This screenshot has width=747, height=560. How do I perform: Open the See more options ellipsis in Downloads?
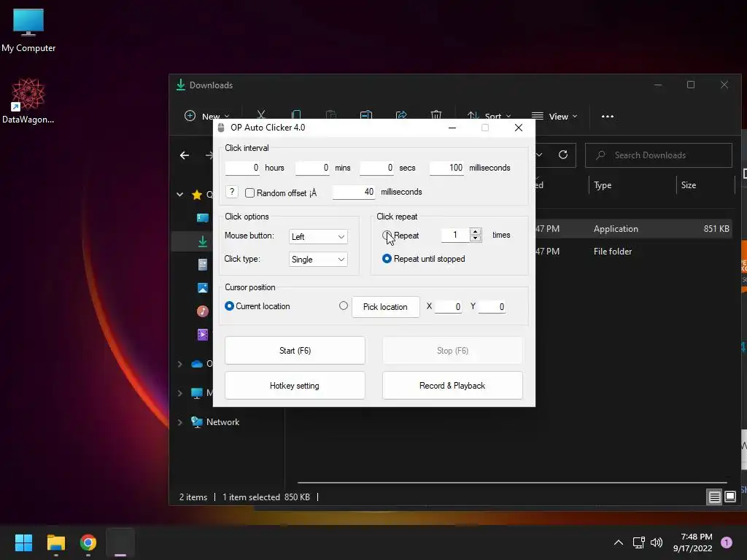click(608, 116)
